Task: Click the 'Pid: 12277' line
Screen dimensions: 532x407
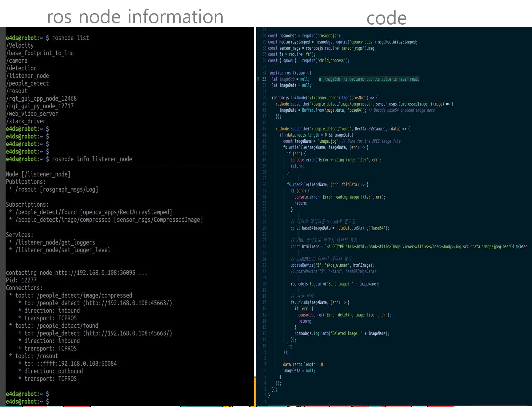Action: 21,280
